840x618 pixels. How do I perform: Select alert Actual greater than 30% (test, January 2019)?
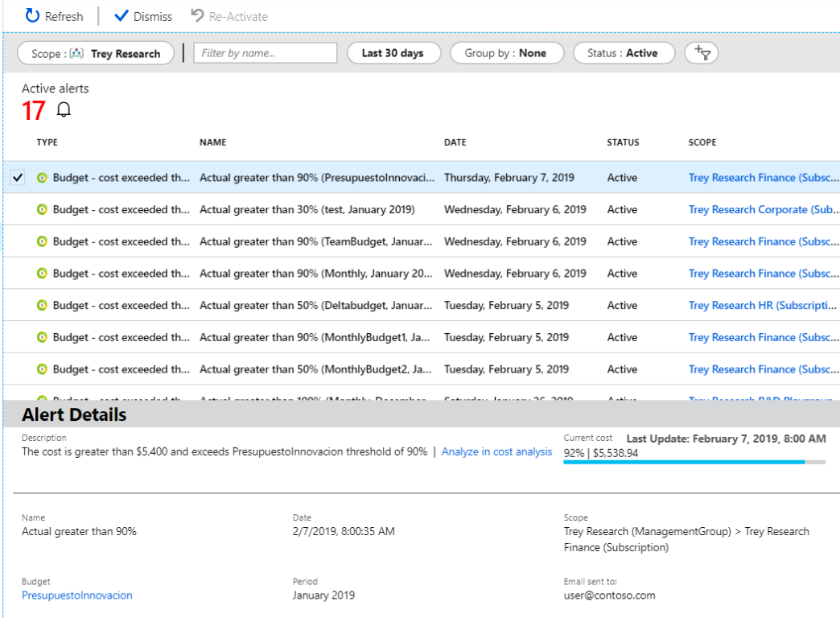(x=307, y=209)
